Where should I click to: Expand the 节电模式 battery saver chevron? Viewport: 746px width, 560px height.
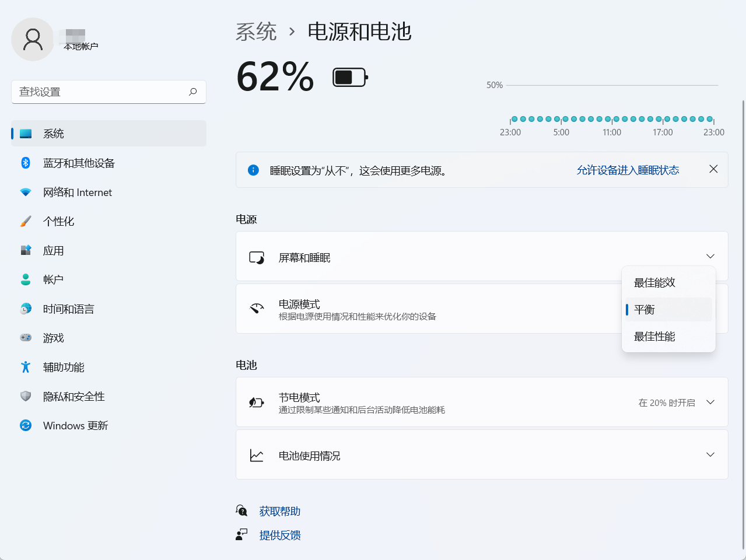tap(710, 402)
